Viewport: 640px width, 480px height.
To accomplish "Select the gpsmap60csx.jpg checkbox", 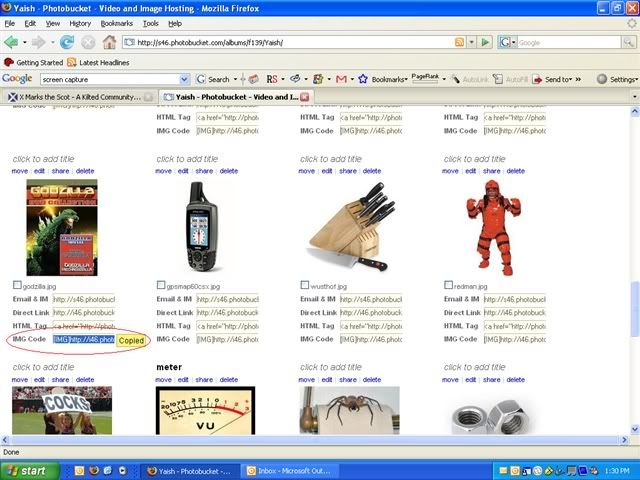I will [162, 286].
